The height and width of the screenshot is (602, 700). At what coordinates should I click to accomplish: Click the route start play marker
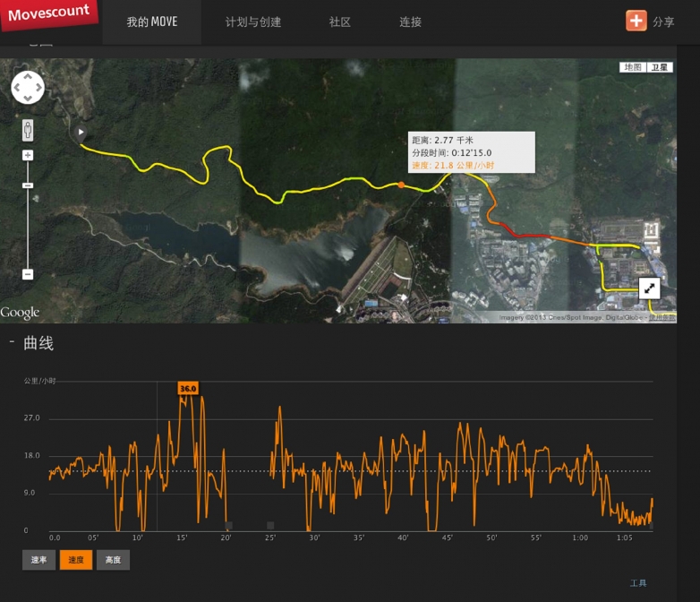(x=80, y=133)
